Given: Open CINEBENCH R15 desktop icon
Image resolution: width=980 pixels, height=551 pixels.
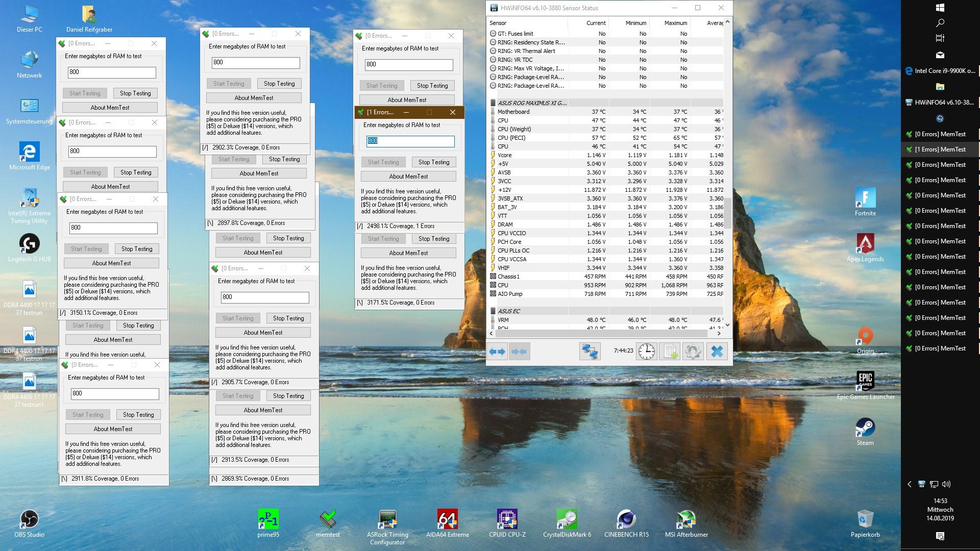Looking at the screenshot, I should click(626, 524).
